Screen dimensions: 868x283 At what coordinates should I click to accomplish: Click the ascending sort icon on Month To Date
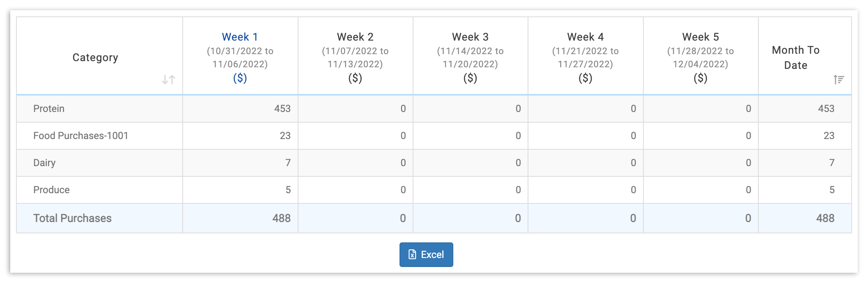pos(838,80)
